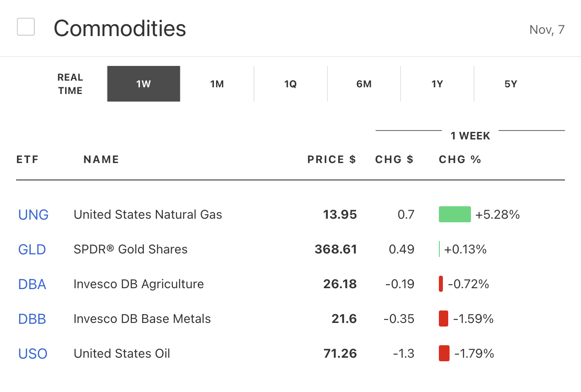This screenshot has width=581, height=392.
Task: Click the red DBB change bar
Action: pos(443,318)
